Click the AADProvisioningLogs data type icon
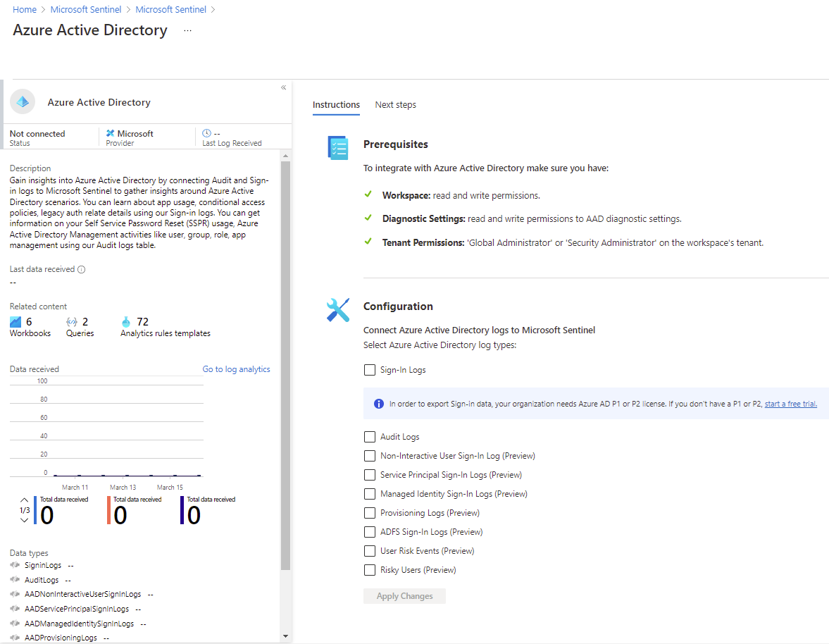This screenshot has height=644, width=829. (x=15, y=638)
